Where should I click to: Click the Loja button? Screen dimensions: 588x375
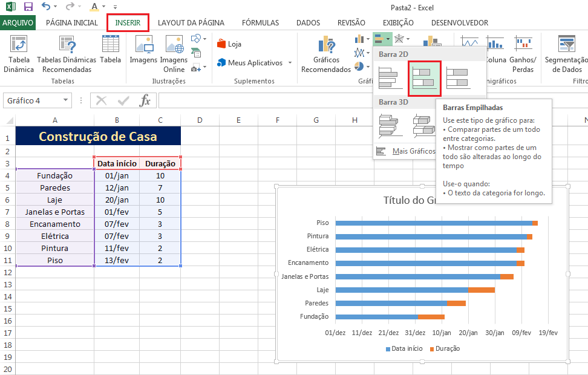pos(230,44)
